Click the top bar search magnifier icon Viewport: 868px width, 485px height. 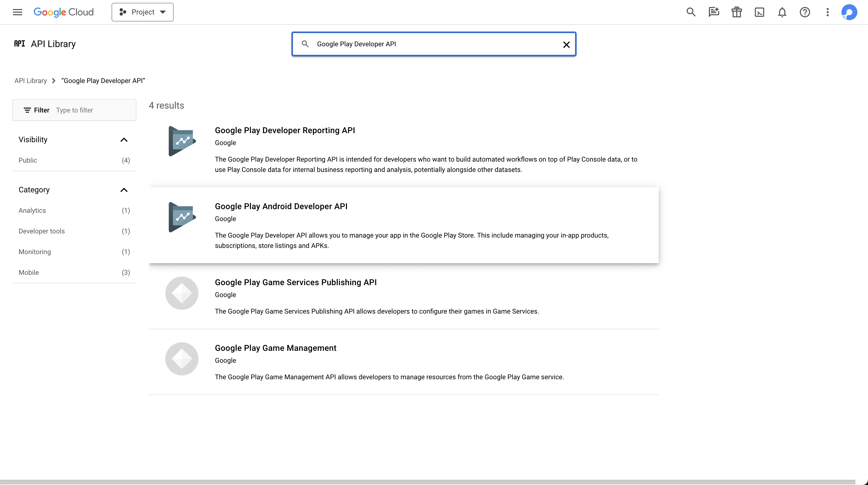(691, 12)
